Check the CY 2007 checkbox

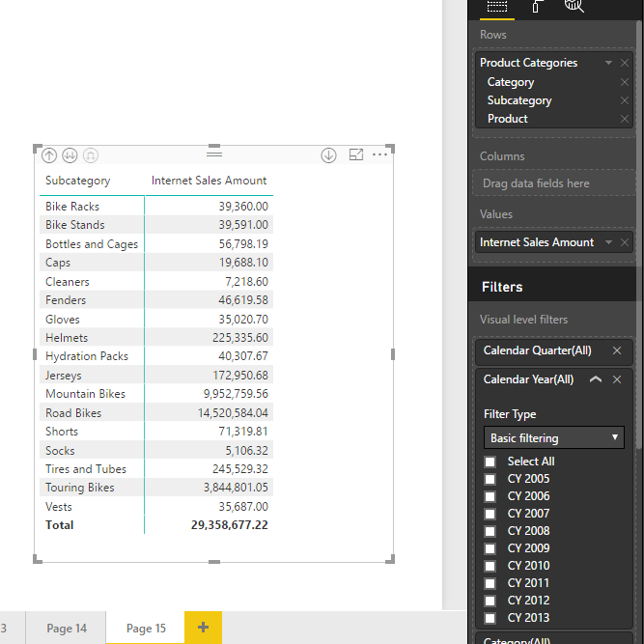coord(490,514)
